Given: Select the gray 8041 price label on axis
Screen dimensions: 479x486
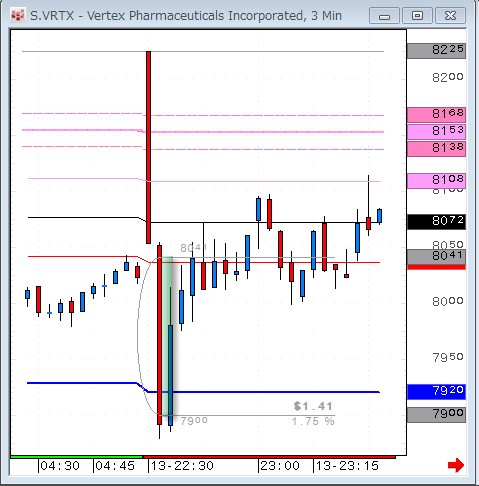Looking at the screenshot, I should 436,257.
